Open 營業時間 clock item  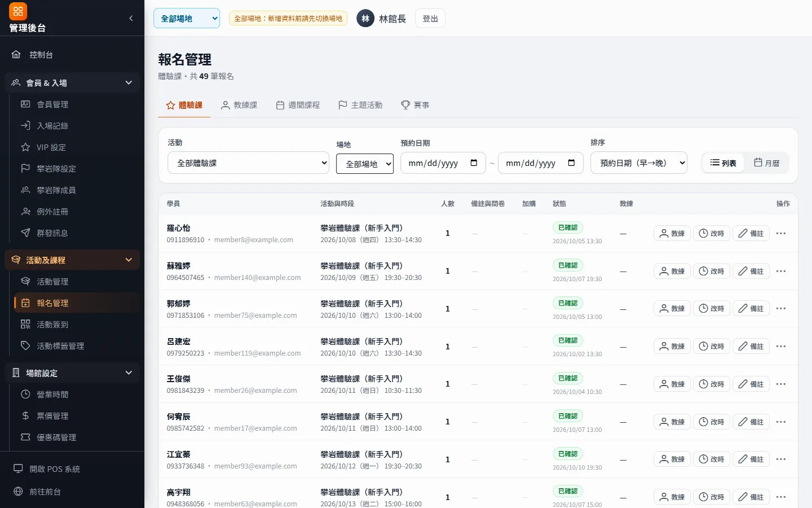coord(77,395)
